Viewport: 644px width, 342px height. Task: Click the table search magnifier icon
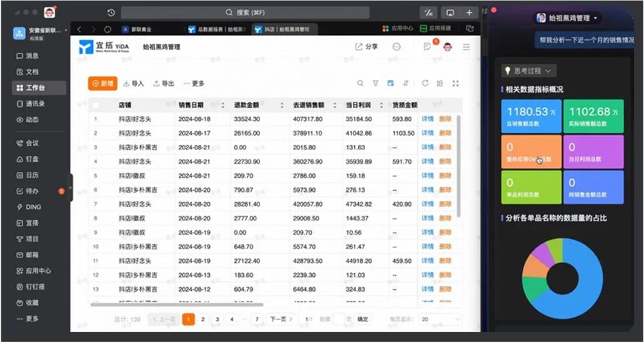360,83
